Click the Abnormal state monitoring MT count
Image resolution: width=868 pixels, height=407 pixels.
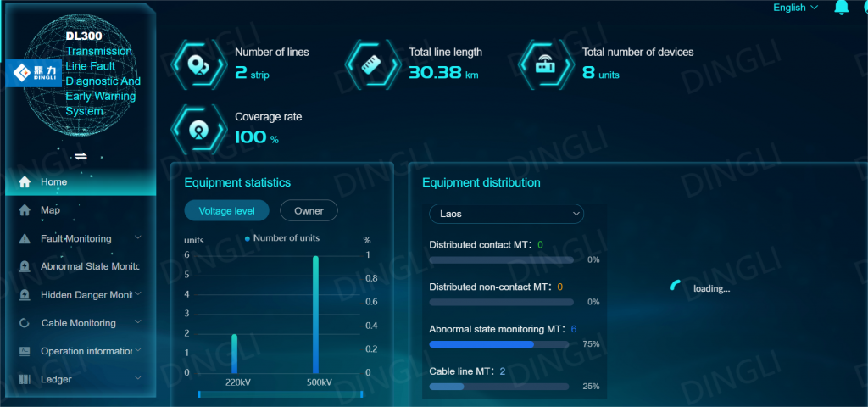(x=574, y=329)
